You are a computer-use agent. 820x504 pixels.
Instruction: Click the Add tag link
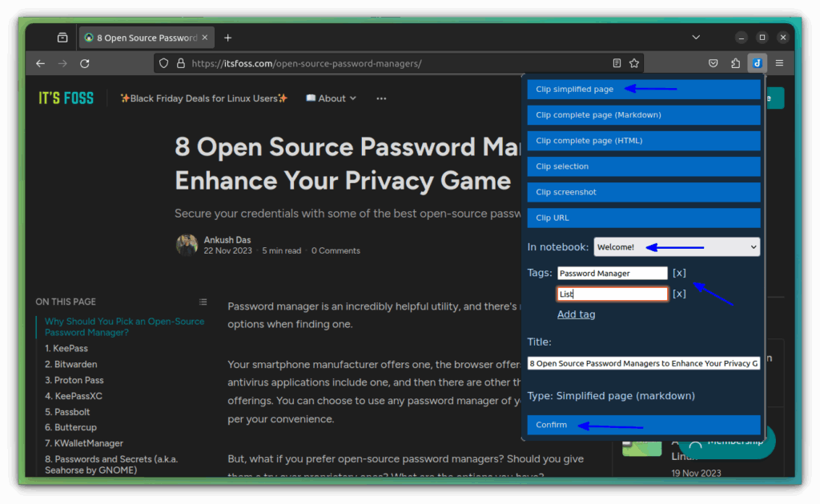pyautogui.click(x=576, y=314)
